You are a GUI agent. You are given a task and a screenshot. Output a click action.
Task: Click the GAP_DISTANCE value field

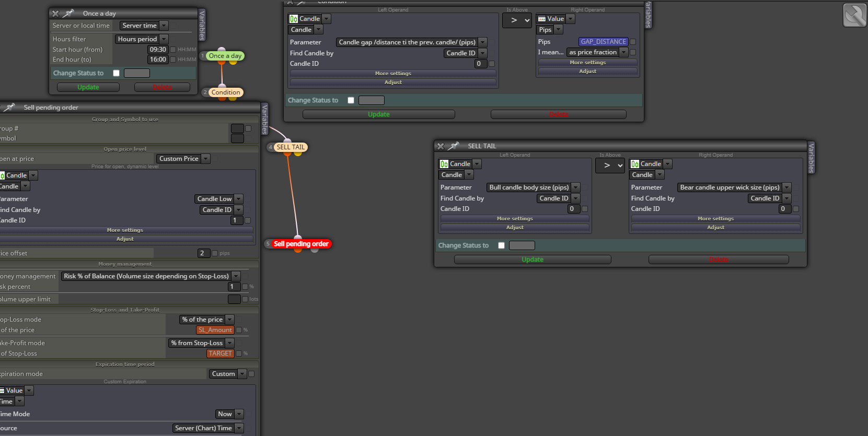[604, 42]
